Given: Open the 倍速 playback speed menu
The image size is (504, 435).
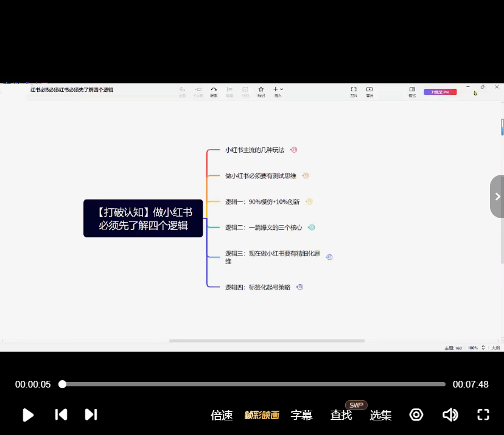Looking at the screenshot, I should click(222, 416).
